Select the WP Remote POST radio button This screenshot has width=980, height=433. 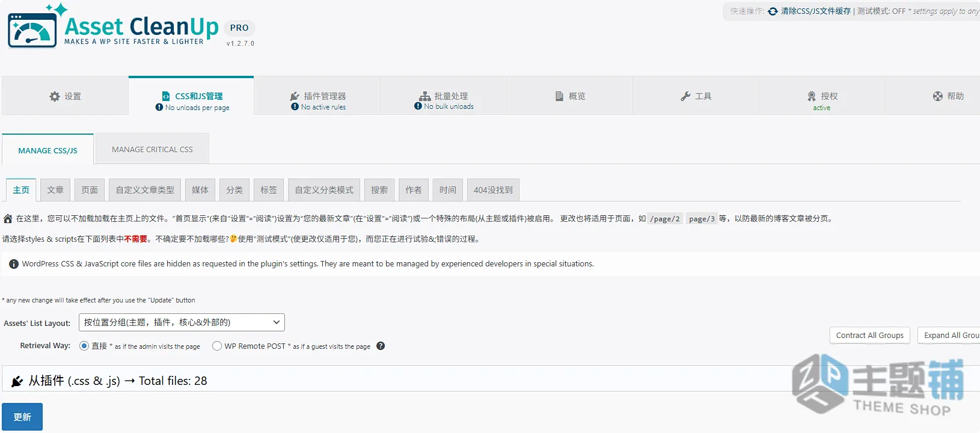point(217,346)
